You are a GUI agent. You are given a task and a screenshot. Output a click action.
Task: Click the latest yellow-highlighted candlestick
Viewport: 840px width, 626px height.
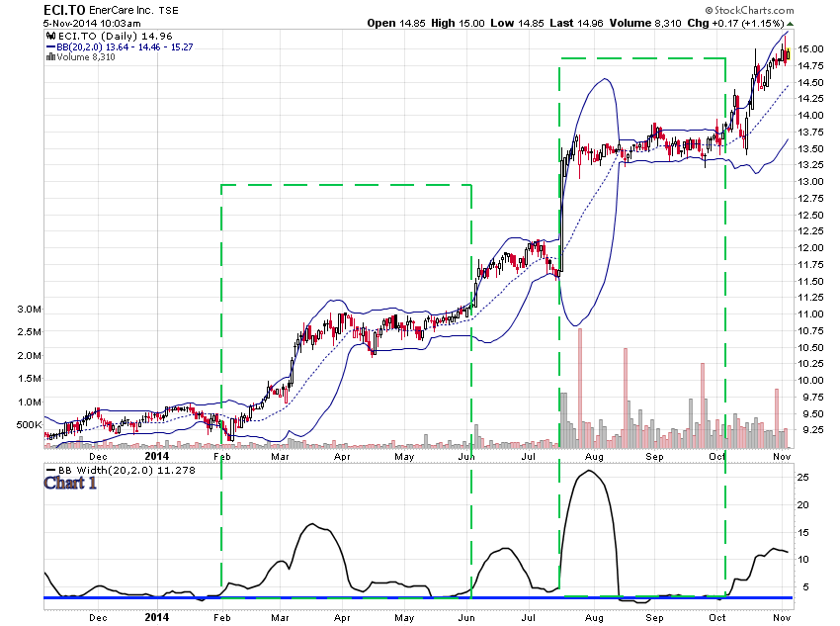(788, 54)
